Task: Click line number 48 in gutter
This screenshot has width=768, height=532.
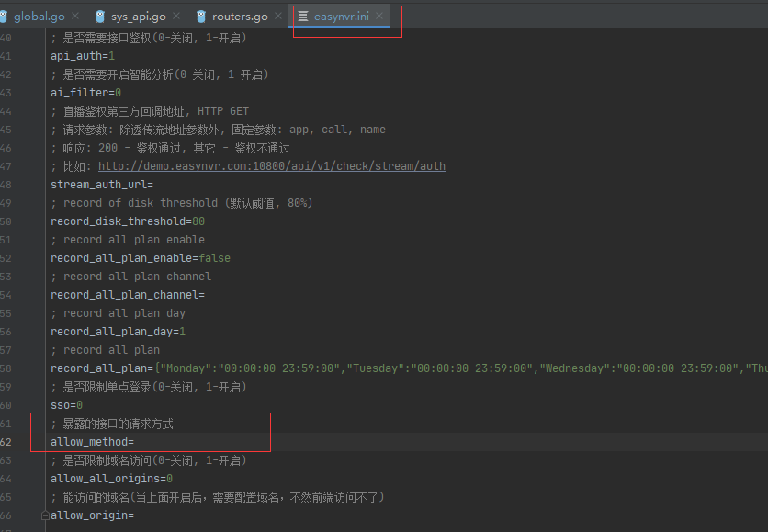Action: pos(6,185)
